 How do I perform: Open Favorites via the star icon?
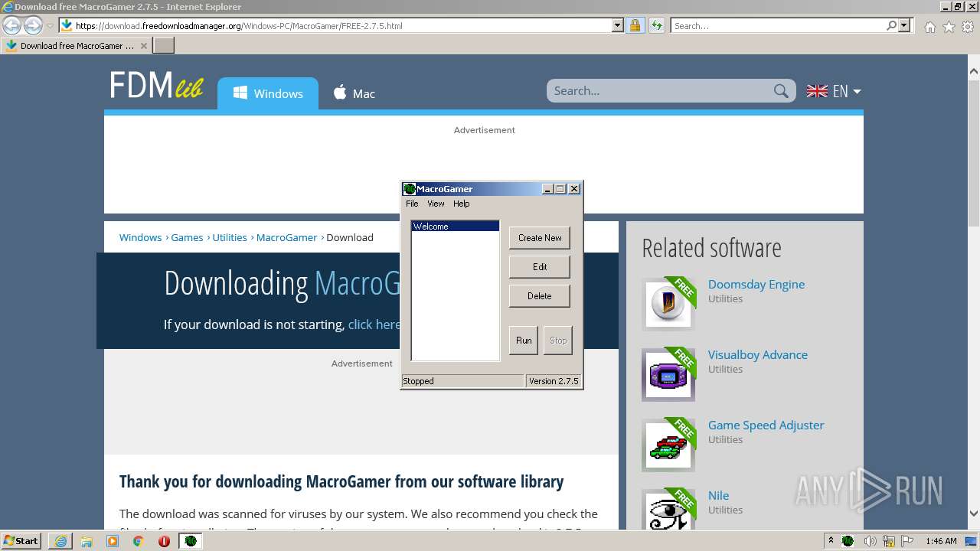tap(949, 27)
